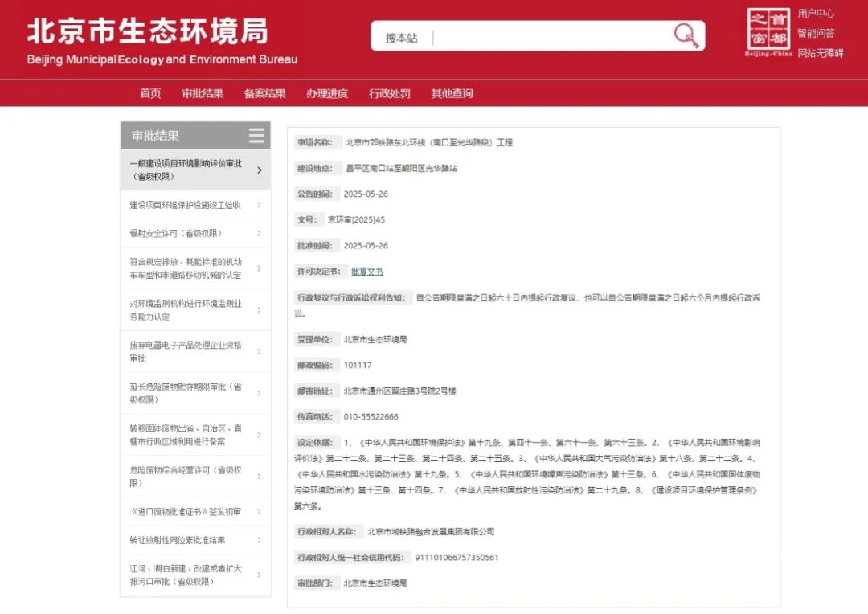Viewport: 868px width, 614px height.
Task: Click company name 北京市域铁路融合发展集团有限公司
Action: point(431,531)
